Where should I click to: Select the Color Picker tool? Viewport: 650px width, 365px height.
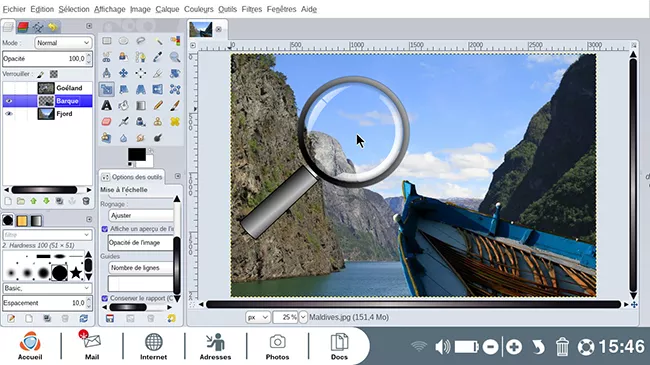pyautogui.click(x=158, y=57)
